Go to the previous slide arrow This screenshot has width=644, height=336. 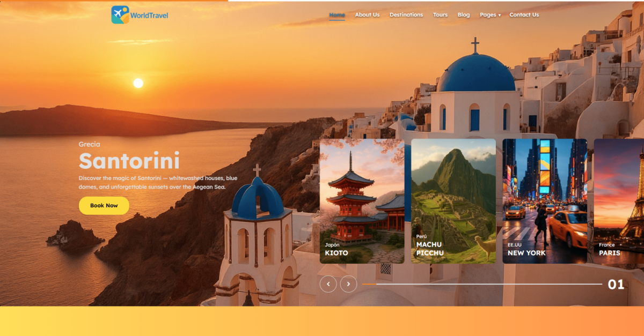(328, 284)
